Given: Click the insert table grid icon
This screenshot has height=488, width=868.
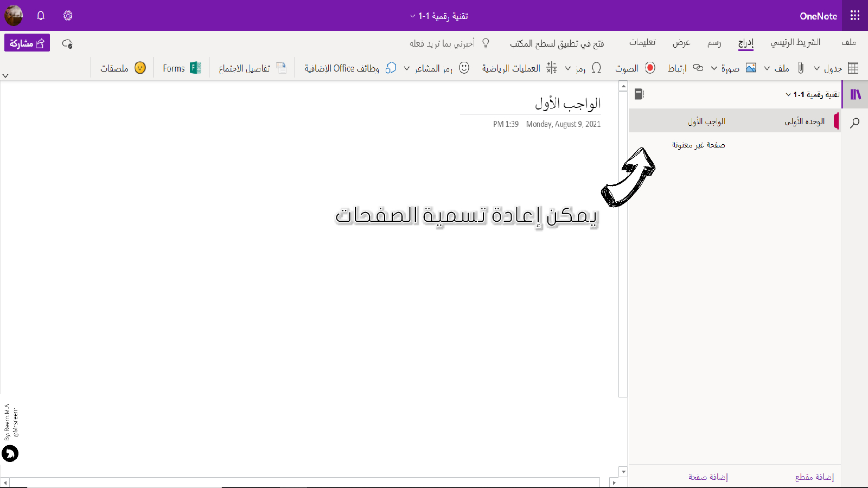Looking at the screenshot, I should click(x=853, y=68).
